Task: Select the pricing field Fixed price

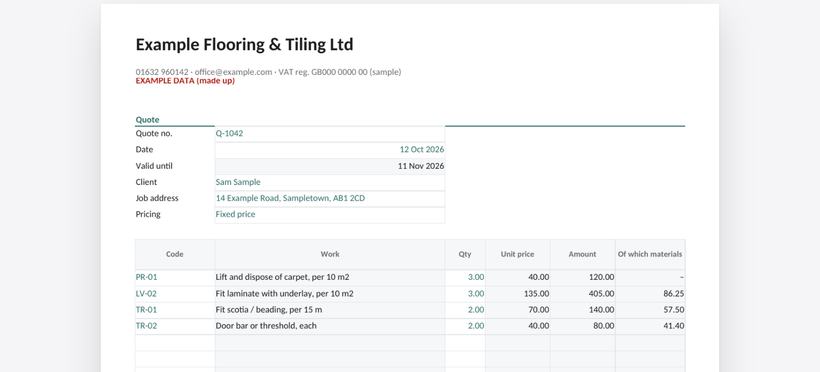Action: [x=330, y=215]
